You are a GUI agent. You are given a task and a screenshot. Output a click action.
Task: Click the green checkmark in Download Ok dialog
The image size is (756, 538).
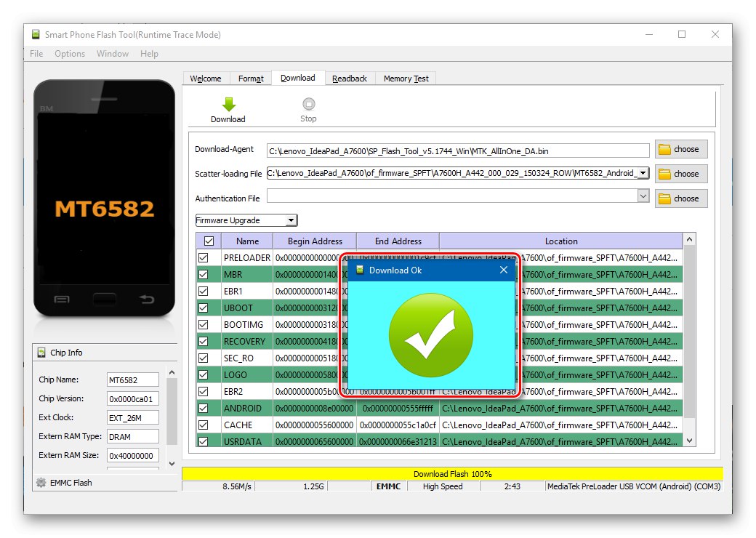(x=431, y=334)
